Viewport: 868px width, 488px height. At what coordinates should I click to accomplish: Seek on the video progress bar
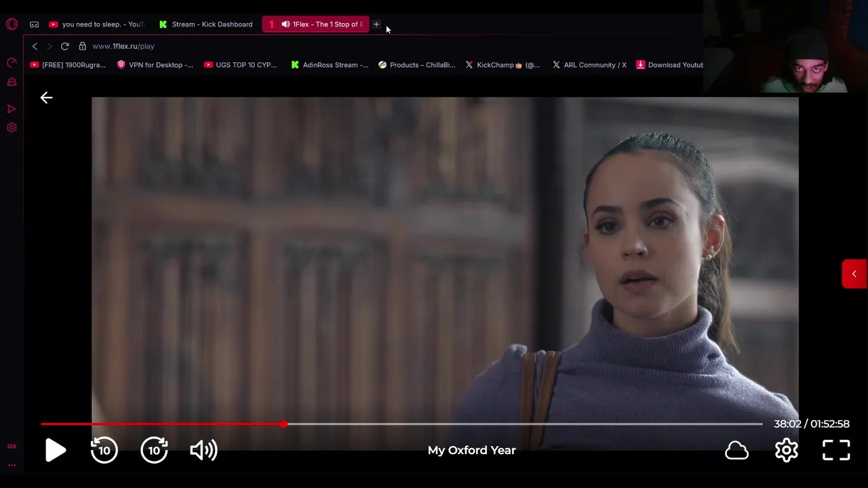click(x=401, y=424)
